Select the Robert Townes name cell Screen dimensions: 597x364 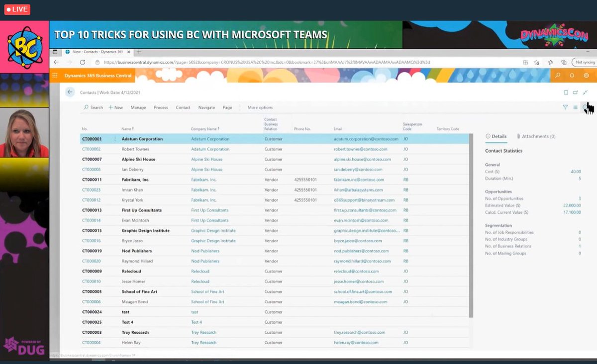click(x=135, y=149)
